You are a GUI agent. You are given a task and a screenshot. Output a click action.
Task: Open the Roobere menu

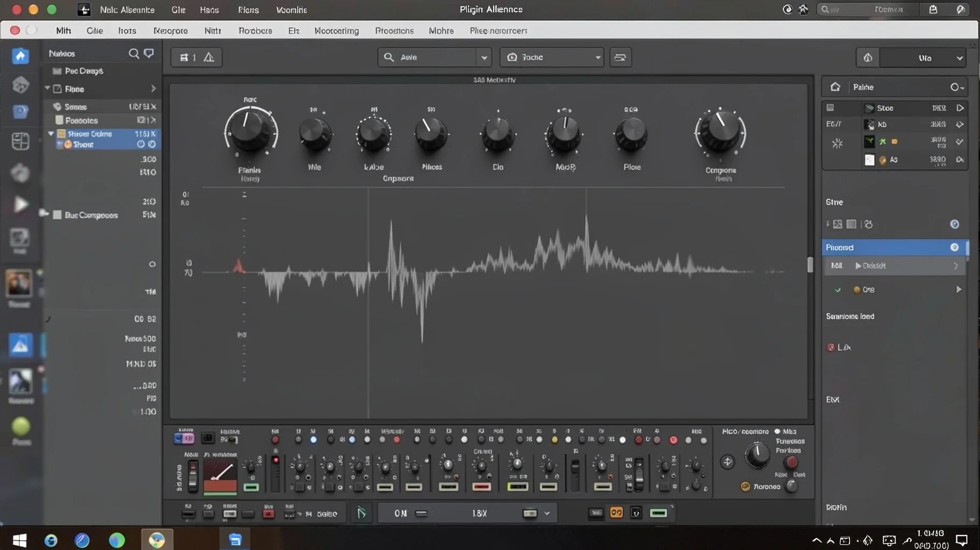tap(255, 31)
